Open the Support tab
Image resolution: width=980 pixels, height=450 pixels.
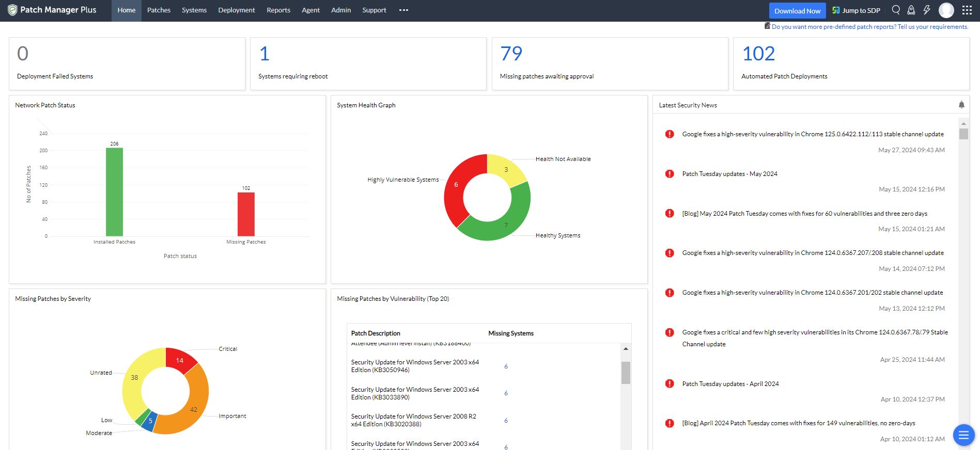point(374,10)
